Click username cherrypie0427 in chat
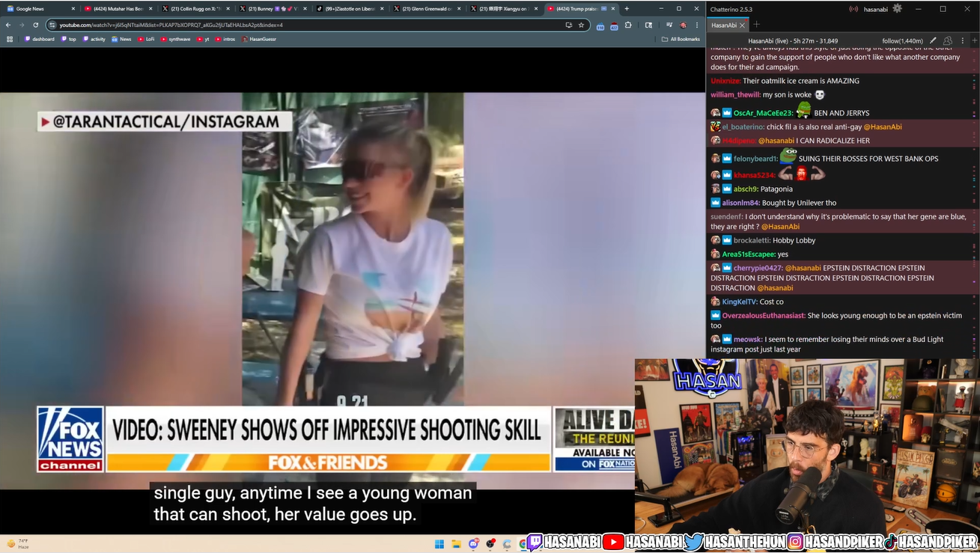The image size is (980, 553). pyautogui.click(x=758, y=268)
